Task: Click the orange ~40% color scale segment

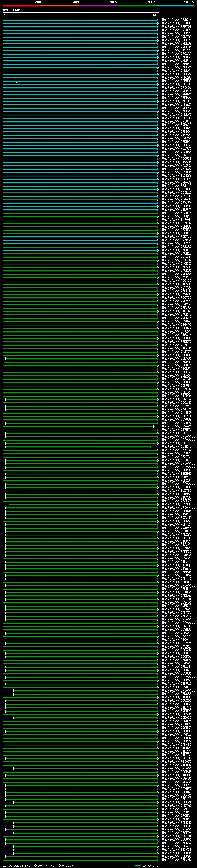Action: coord(60,6)
